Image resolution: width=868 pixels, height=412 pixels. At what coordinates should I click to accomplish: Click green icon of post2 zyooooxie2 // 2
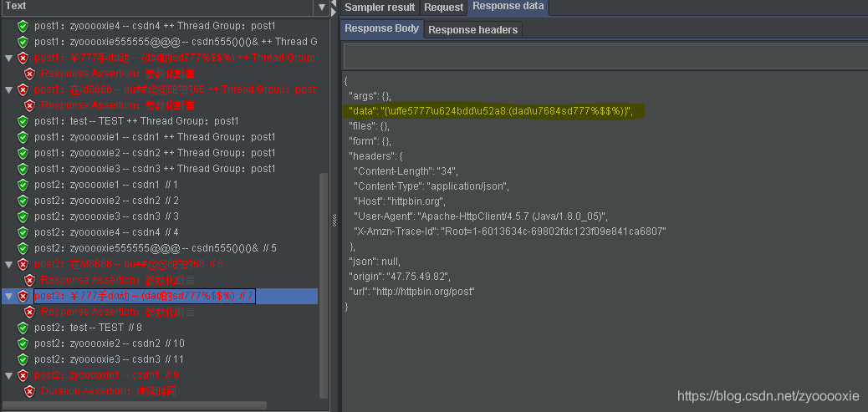[23, 201]
